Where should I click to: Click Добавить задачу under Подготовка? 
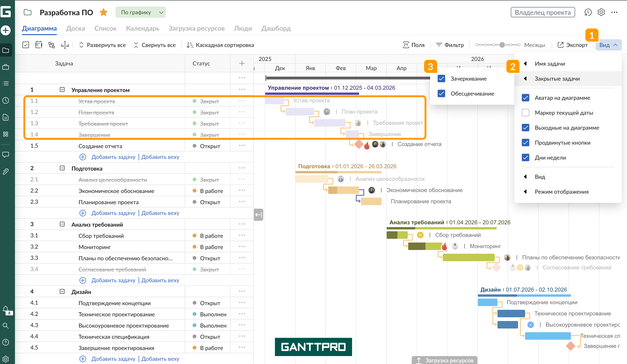coord(113,213)
